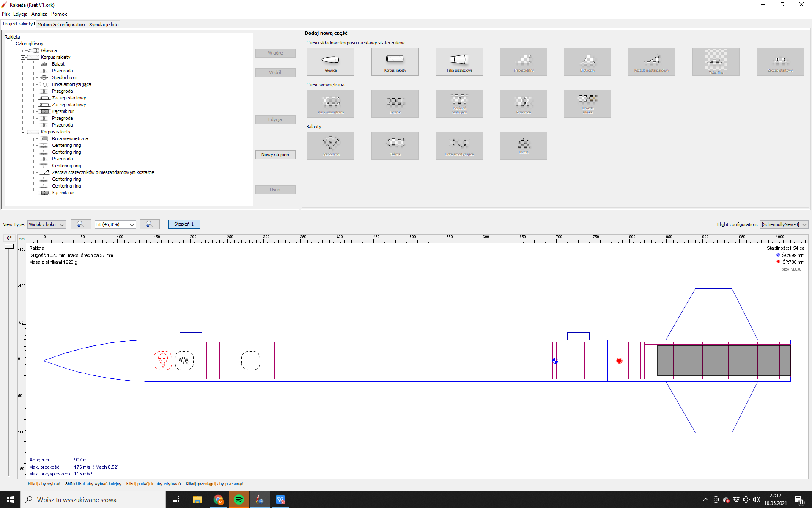Add a Głowica nose cone component
Screen dimensions: 812x508
pyautogui.click(x=331, y=62)
